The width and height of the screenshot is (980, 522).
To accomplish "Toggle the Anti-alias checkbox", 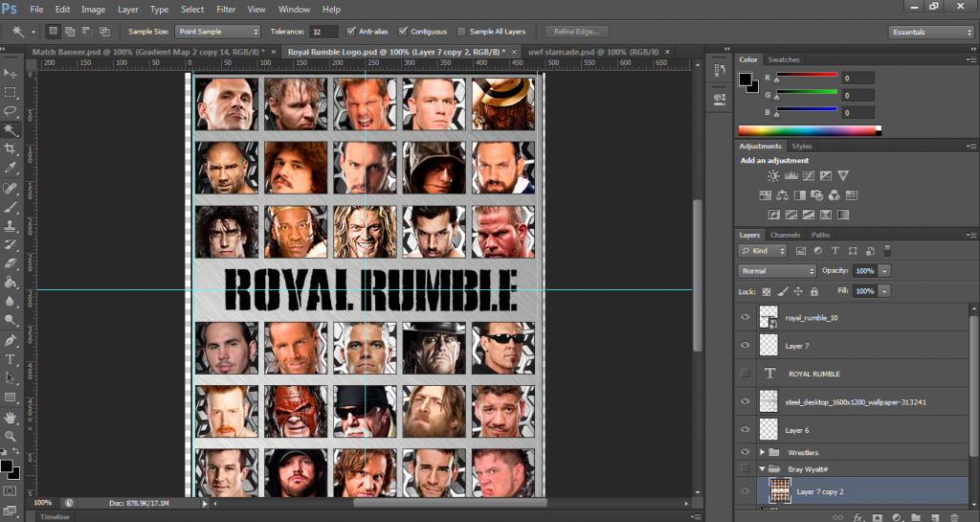I will click(x=351, y=32).
